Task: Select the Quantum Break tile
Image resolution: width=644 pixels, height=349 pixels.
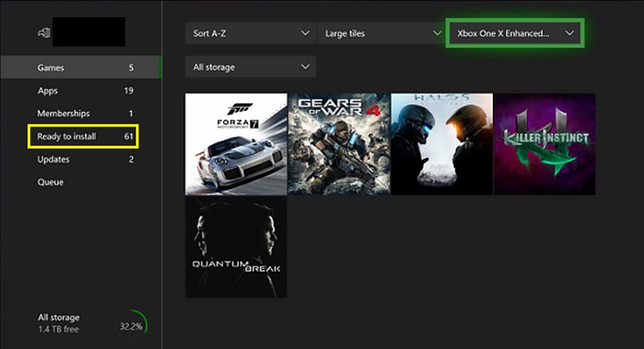Action: (x=236, y=247)
